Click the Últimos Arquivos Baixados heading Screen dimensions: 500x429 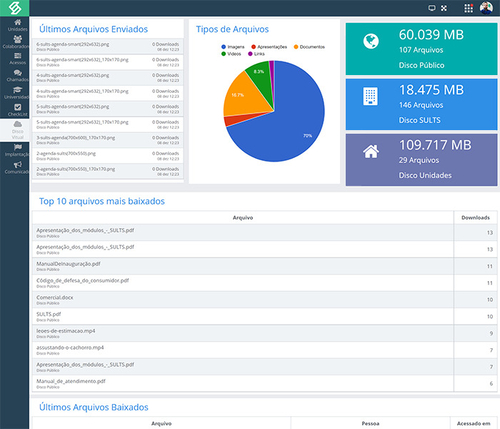(x=94, y=407)
